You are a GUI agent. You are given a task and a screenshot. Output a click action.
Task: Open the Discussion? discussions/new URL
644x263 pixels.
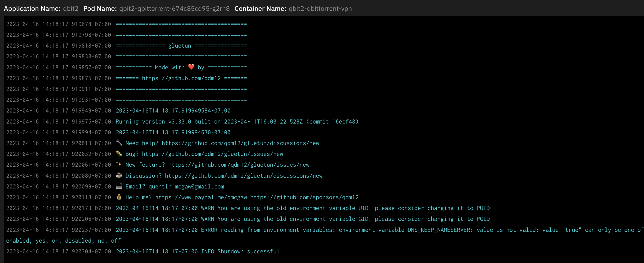[244, 176]
